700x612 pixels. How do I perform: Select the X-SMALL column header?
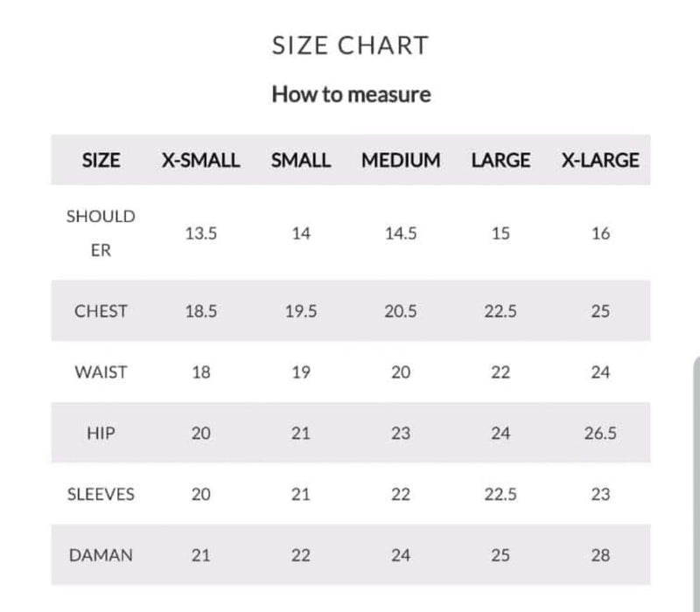tap(200, 161)
